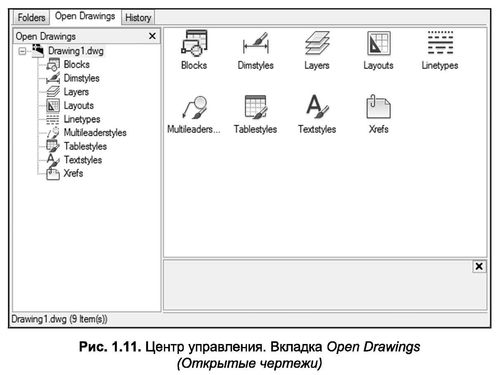Viewport: 500px width, 375px height.
Task: Open the Linetypes icon in content pane
Action: 440,43
